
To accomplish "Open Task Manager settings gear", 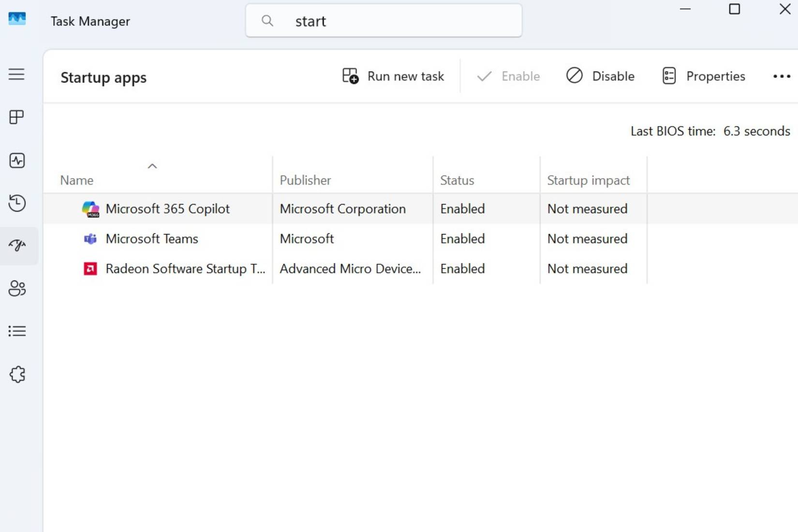I will point(17,374).
